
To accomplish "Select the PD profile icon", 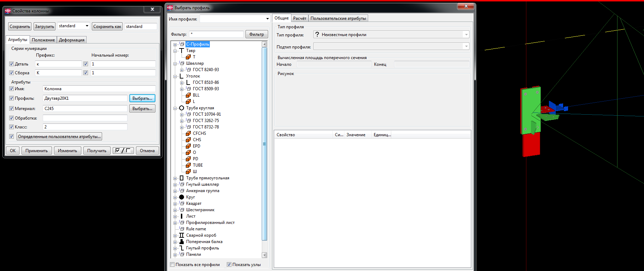I will 188,159.
